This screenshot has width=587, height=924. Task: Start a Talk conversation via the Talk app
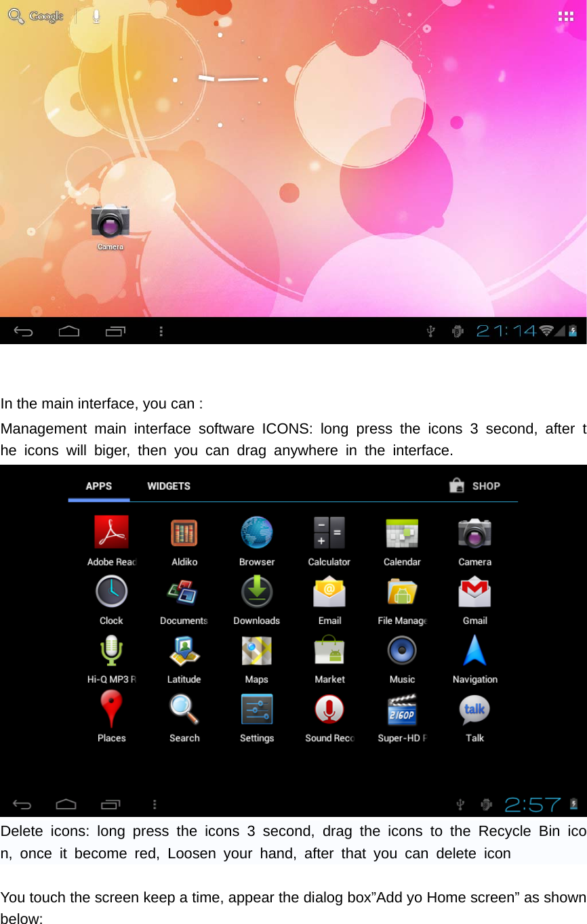coord(474,709)
